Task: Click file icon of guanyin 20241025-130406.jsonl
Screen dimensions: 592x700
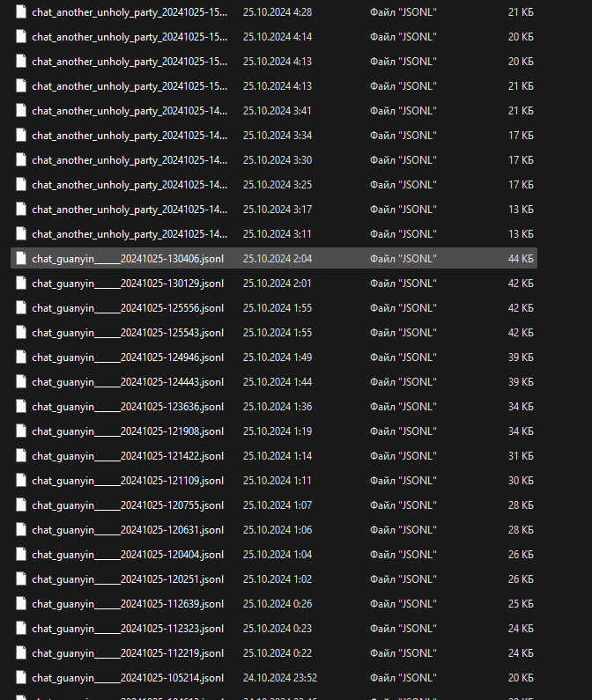Action: [22, 259]
